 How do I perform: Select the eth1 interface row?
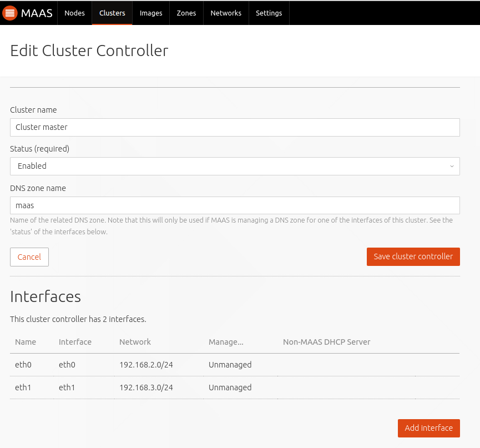click(235, 387)
